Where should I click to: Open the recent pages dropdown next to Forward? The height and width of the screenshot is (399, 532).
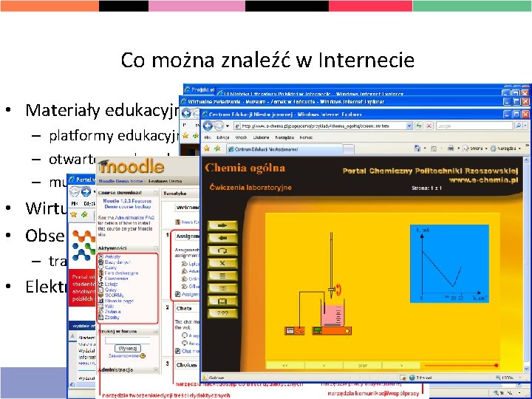(x=227, y=126)
